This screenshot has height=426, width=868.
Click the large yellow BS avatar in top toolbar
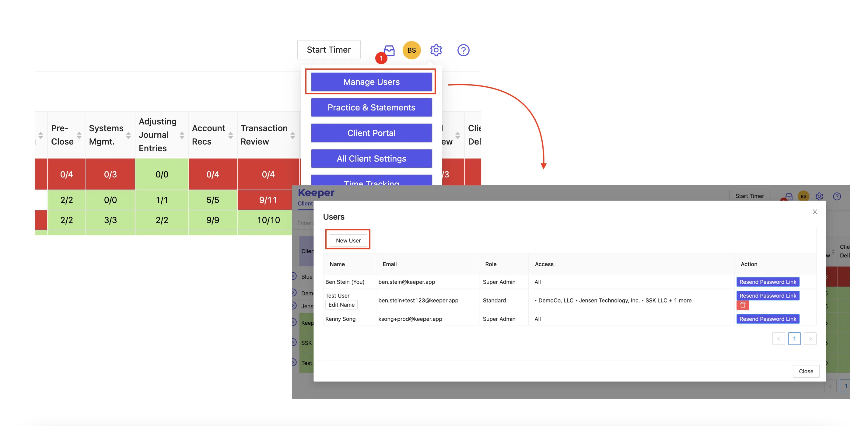coord(411,50)
